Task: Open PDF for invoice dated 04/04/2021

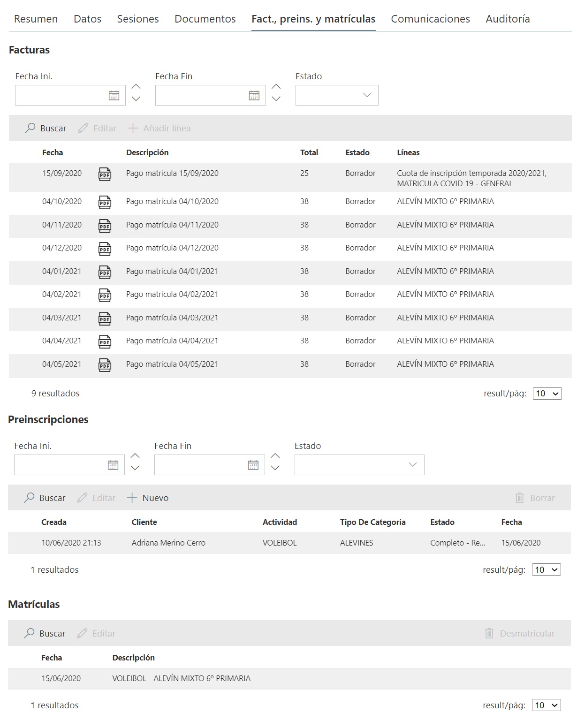Action: coord(105,341)
